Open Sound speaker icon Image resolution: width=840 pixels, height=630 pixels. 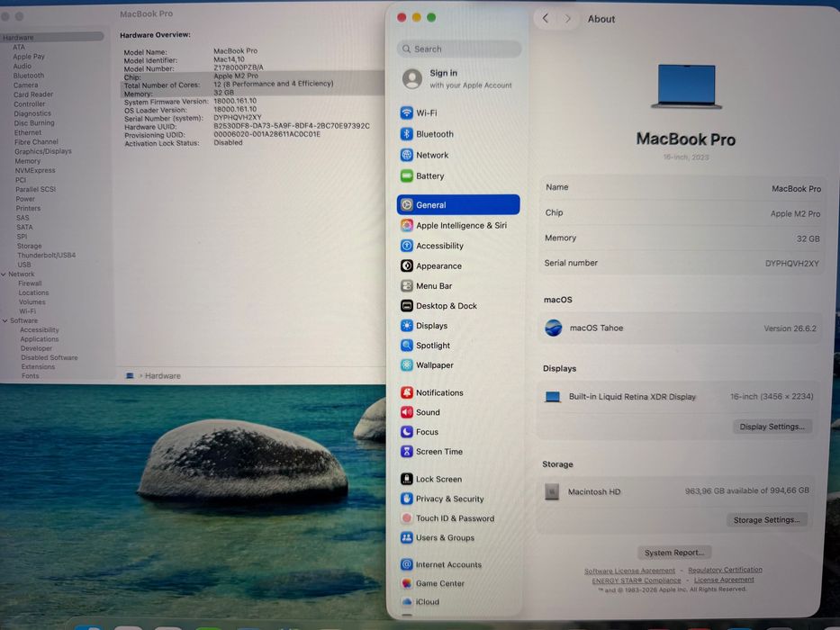tap(407, 412)
